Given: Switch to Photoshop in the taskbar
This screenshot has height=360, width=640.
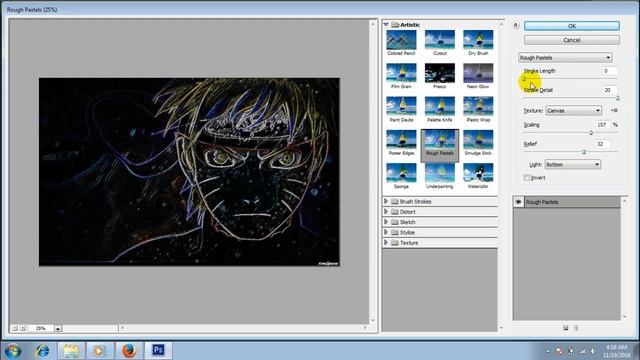Looking at the screenshot, I should 158,351.
